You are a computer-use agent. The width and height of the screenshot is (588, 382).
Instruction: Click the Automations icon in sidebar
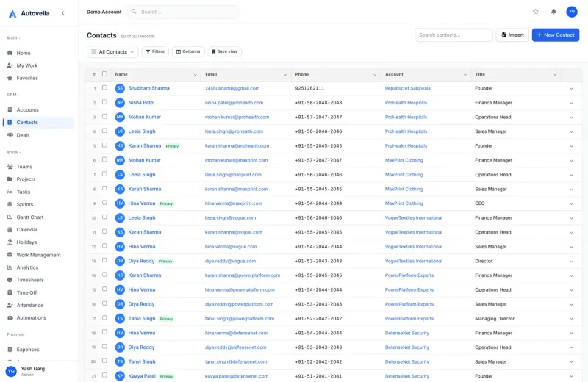[10, 318]
